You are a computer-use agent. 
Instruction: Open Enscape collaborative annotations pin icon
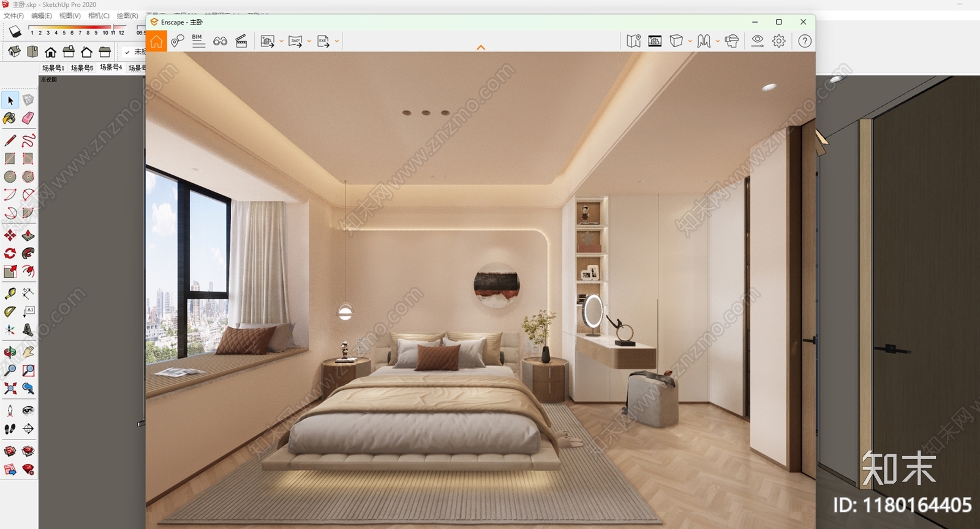(178, 41)
